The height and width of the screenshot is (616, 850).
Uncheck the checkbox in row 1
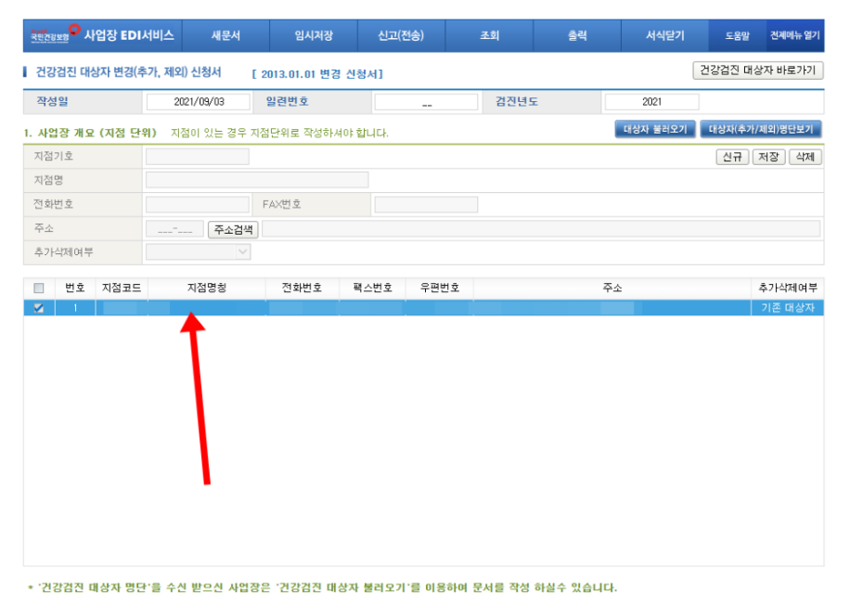[x=38, y=308]
